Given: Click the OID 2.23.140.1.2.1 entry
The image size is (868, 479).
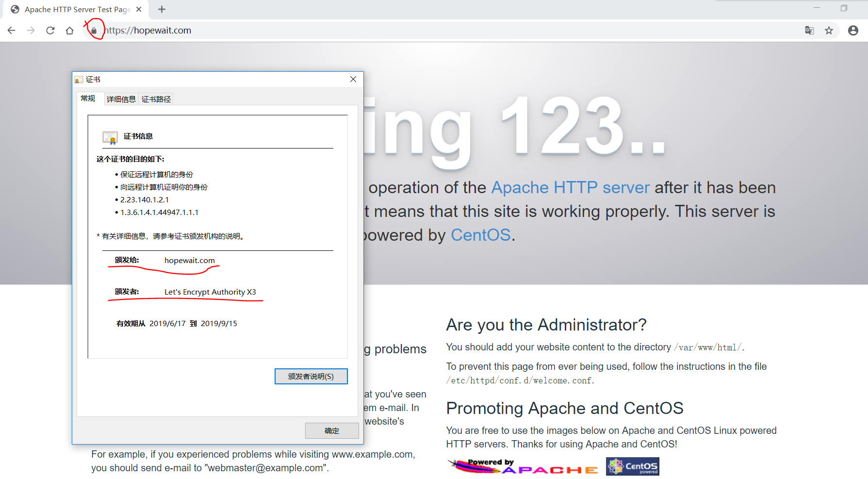Looking at the screenshot, I should click(x=145, y=200).
